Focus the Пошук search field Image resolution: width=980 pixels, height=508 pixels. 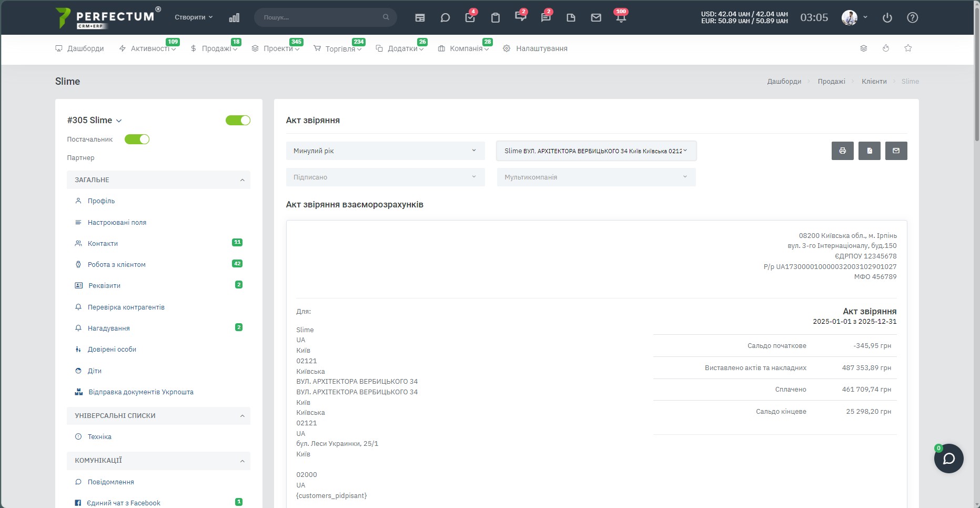click(325, 17)
